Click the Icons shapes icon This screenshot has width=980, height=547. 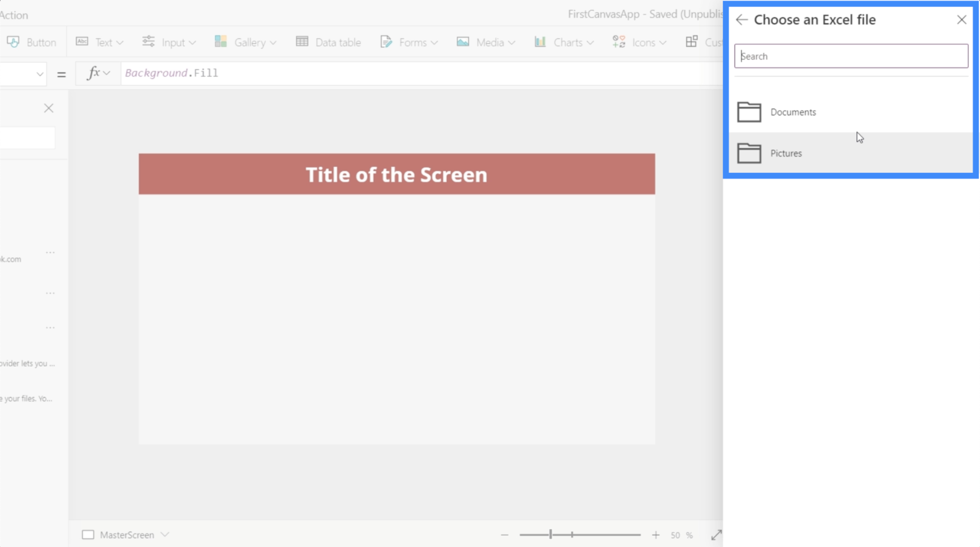(x=619, y=41)
